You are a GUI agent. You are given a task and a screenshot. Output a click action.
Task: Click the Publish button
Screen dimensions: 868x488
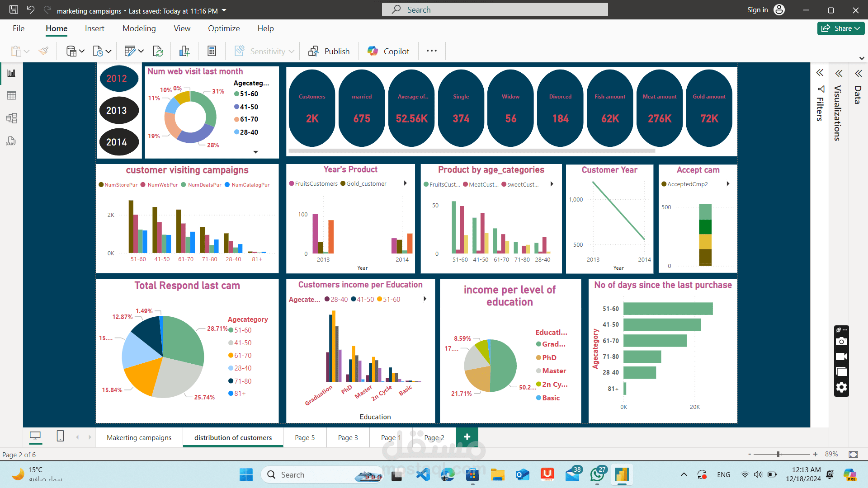329,51
